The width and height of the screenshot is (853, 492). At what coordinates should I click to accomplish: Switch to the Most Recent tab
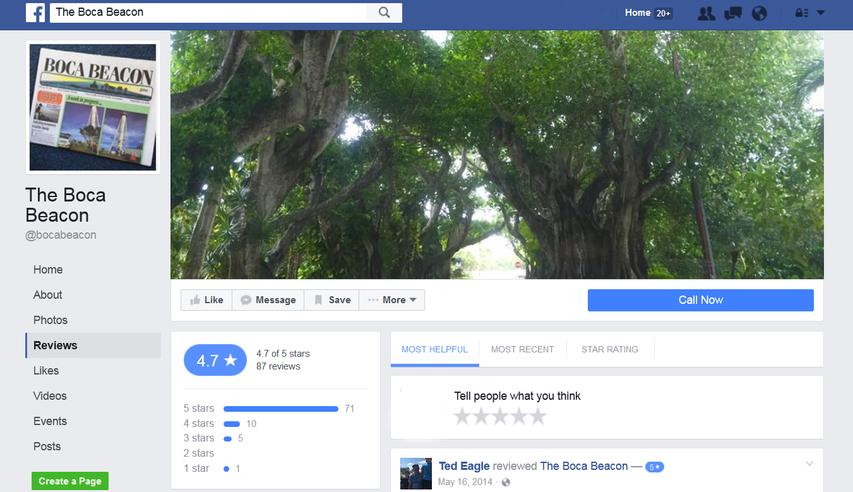click(522, 349)
